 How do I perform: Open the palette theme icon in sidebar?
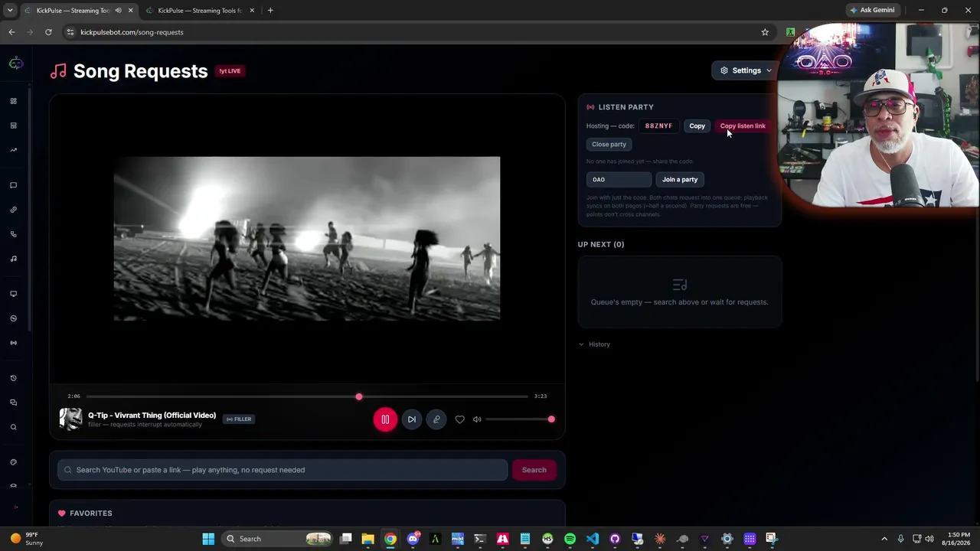click(13, 462)
